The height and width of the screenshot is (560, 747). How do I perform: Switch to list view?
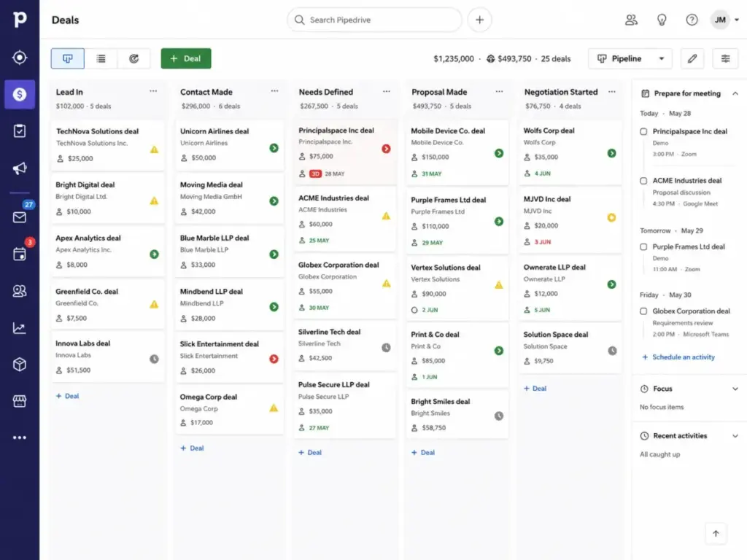(101, 58)
